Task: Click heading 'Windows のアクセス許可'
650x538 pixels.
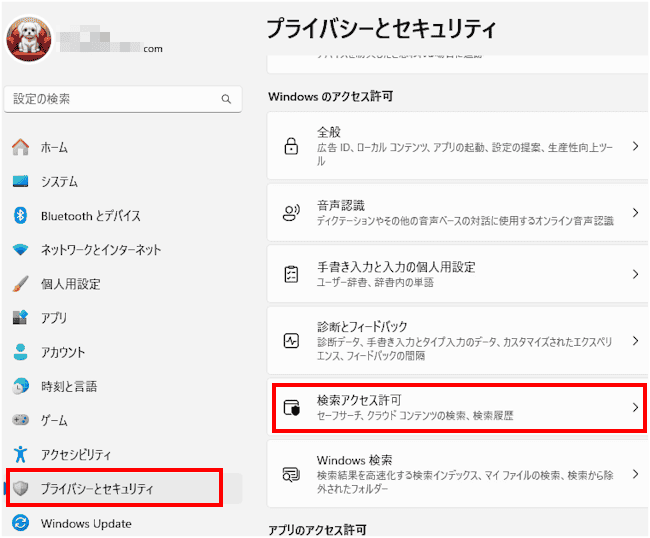Action: click(330, 97)
